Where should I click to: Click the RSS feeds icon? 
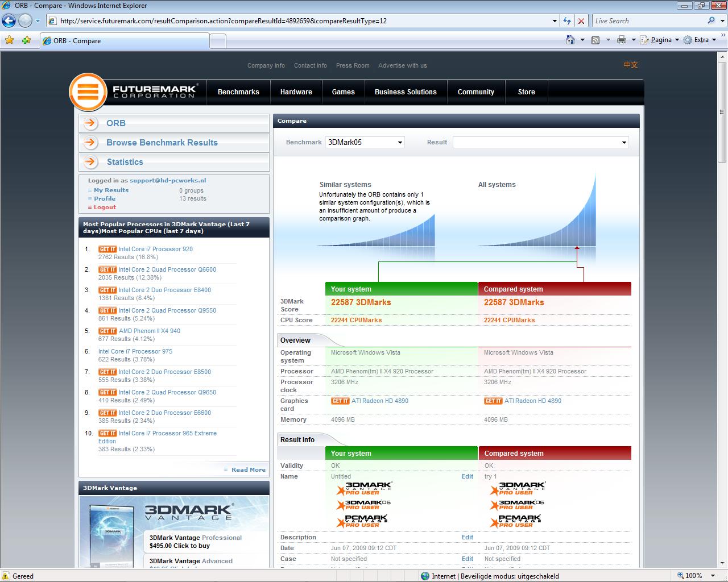(595, 40)
